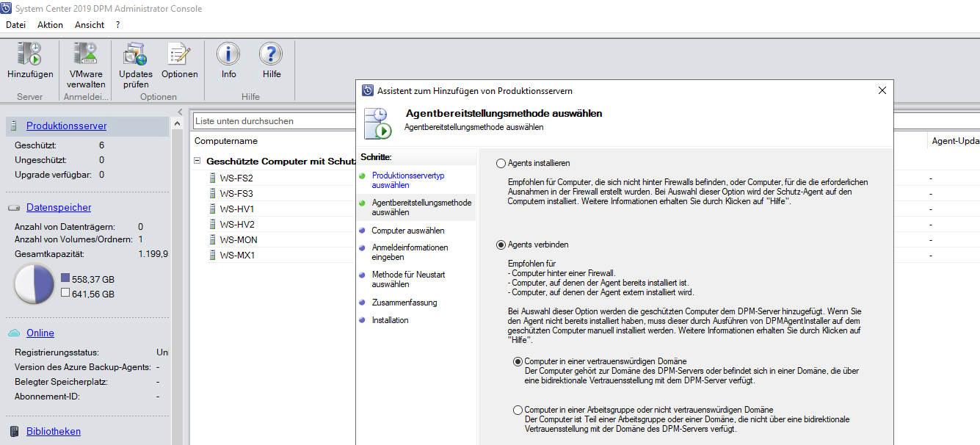Image resolution: width=980 pixels, height=445 pixels.
Task: Choose Computer in einer vertrauenswürdigen Domäne
Action: [x=518, y=361]
